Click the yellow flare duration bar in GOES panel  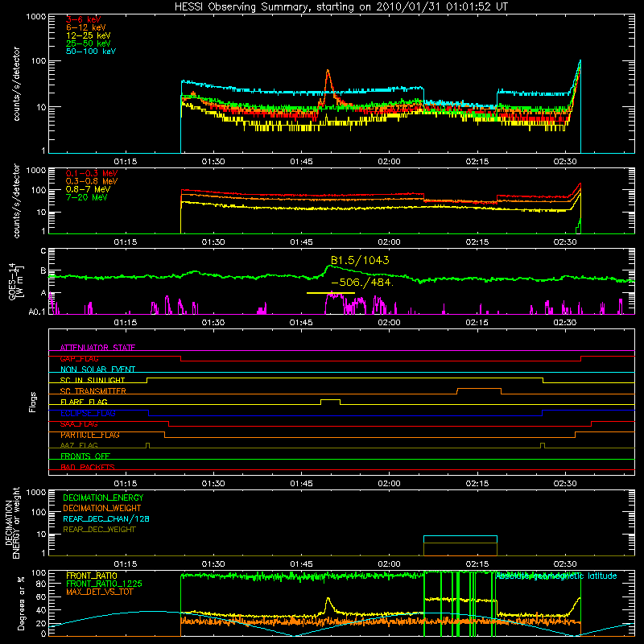click(x=331, y=293)
